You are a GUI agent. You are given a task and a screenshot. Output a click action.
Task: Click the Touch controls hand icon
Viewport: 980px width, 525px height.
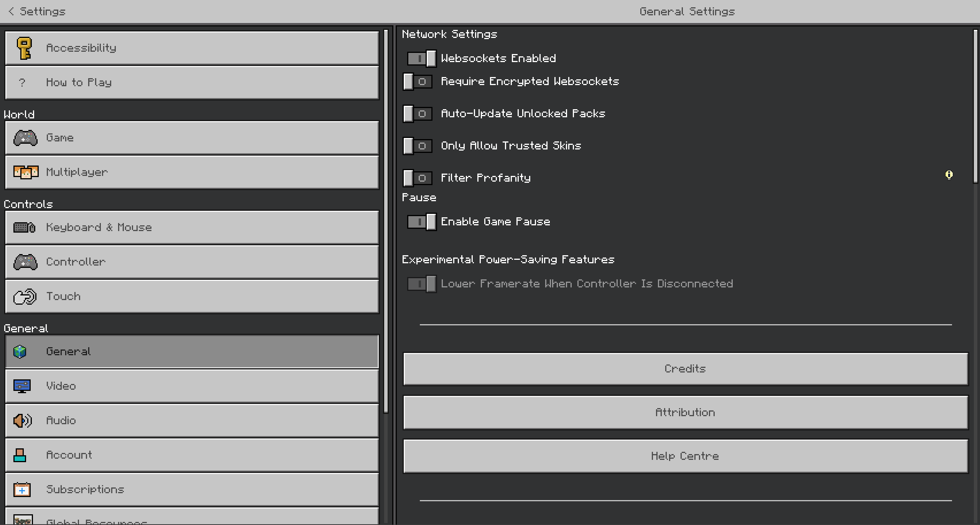coord(24,296)
